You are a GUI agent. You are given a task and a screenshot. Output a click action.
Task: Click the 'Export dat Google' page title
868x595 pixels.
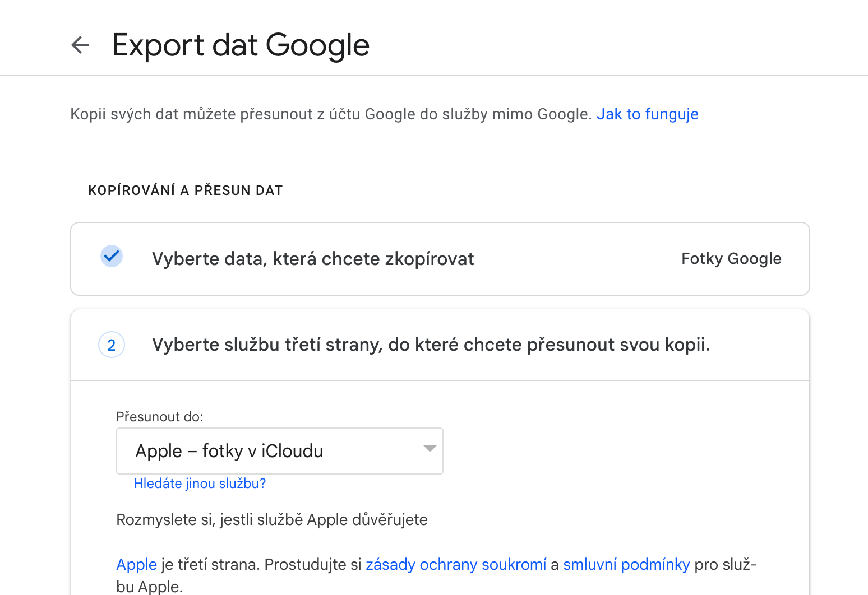(x=241, y=45)
